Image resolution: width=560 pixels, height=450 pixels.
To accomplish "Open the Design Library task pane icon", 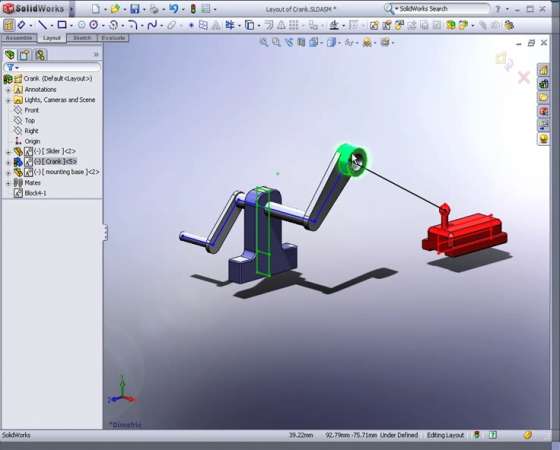I will 544,84.
